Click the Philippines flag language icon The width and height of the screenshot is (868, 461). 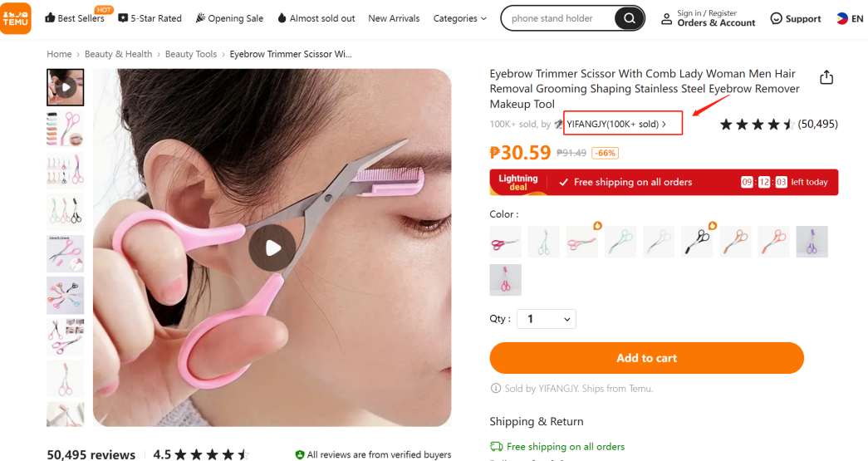coord(842,18)
